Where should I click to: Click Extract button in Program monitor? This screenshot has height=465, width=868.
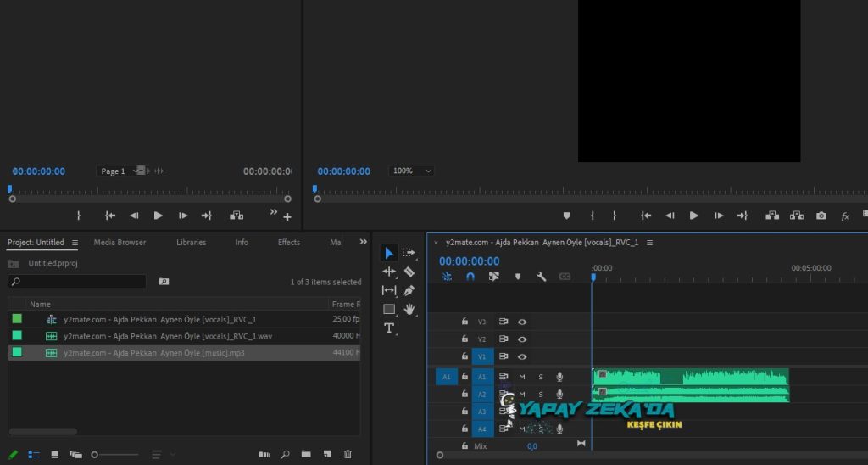pos(797,216)
